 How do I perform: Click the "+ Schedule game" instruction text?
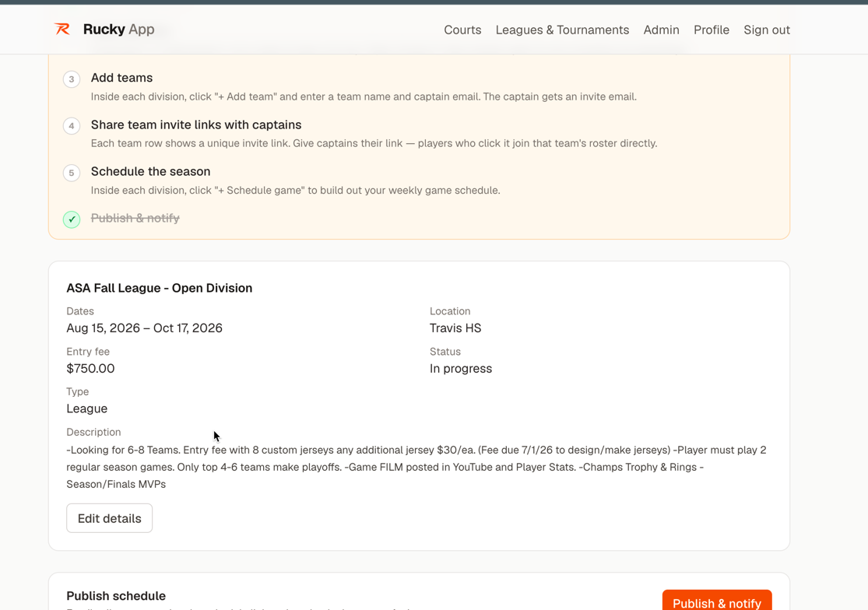tap(296, 191)
